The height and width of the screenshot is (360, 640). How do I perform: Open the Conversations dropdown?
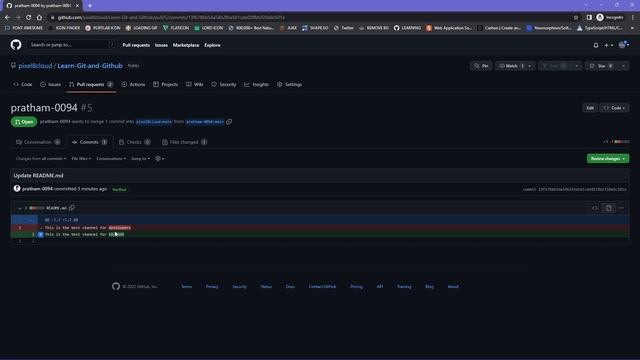pos(111,158)
